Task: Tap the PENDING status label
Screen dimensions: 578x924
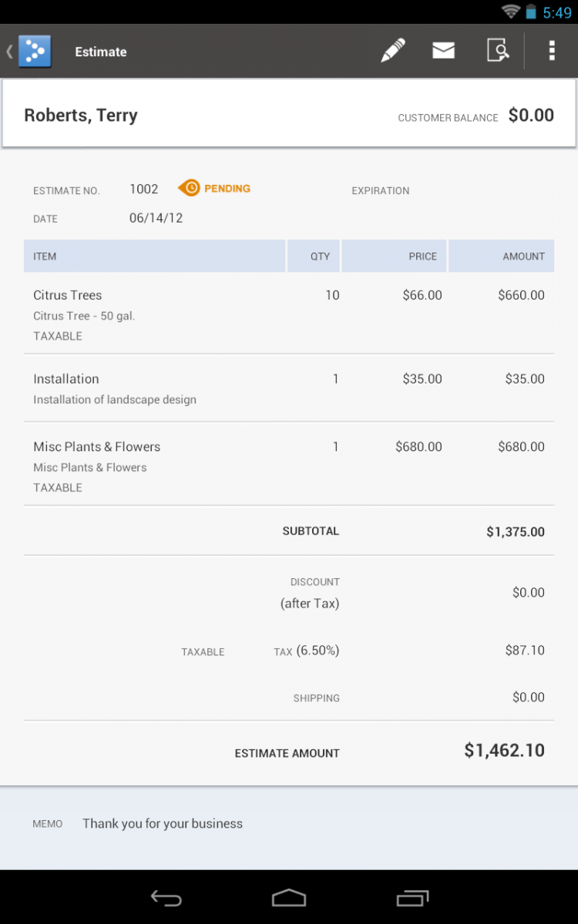Action: (229, 188)
